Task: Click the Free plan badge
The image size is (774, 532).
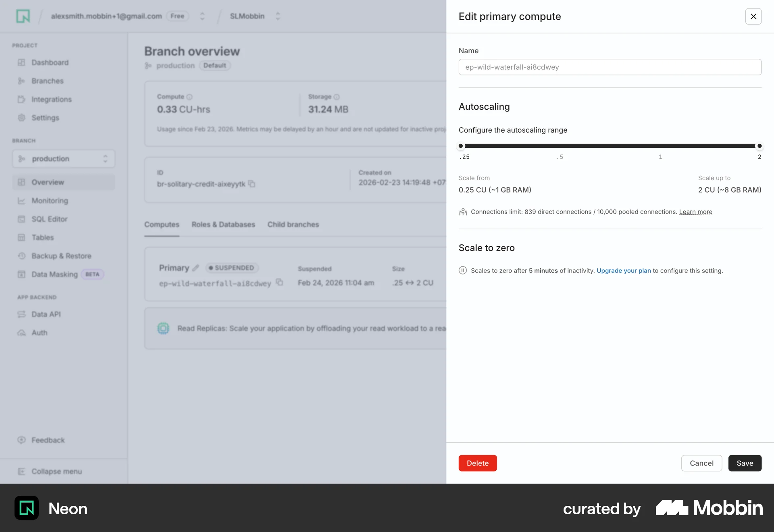Action: (177, 16)
